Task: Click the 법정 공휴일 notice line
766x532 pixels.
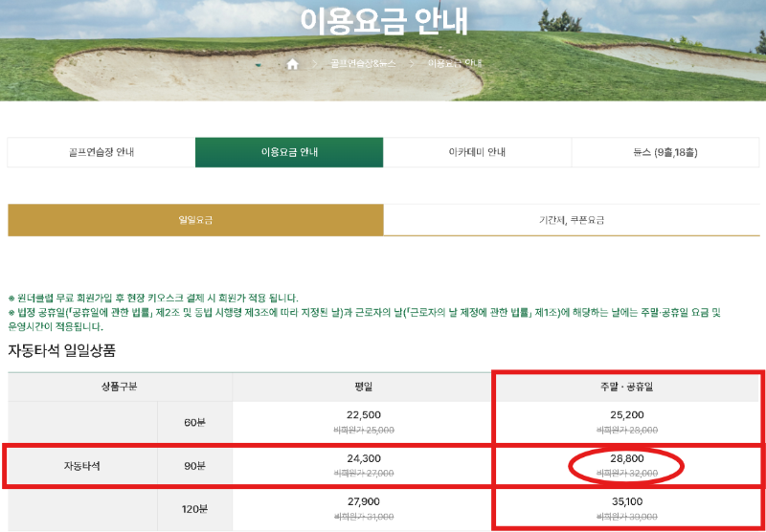Action: (x=365, y=320)
